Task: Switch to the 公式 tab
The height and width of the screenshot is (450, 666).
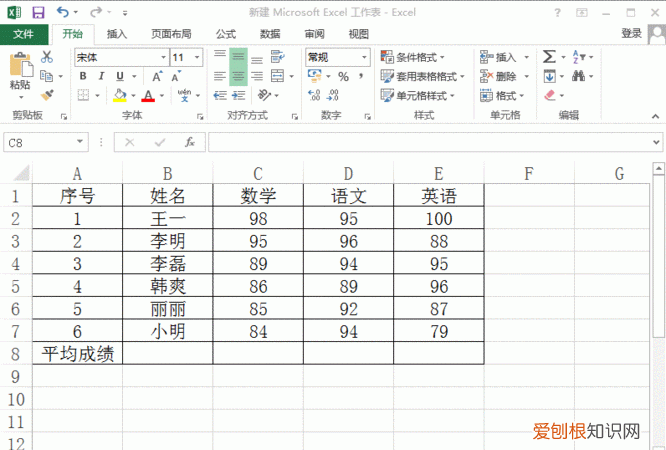Action: point(226,34)
